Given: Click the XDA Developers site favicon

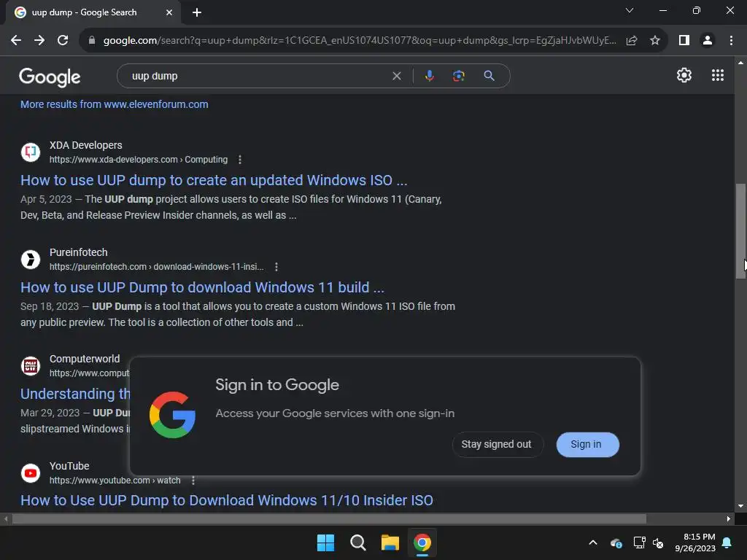Looking at the screenshot, I should click(x=31, y=152).
